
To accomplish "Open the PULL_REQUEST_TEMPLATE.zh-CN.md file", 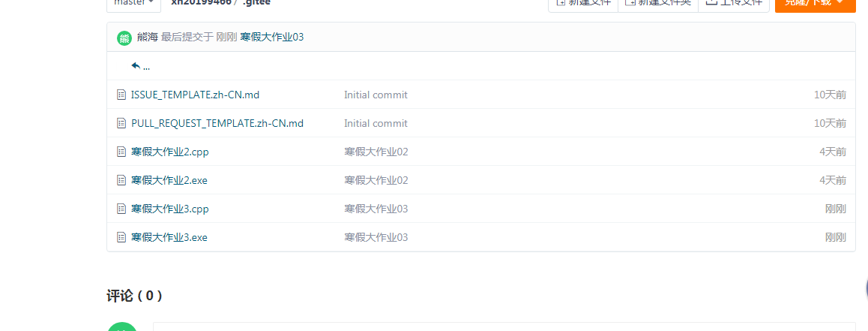I will tap(217, 123).
